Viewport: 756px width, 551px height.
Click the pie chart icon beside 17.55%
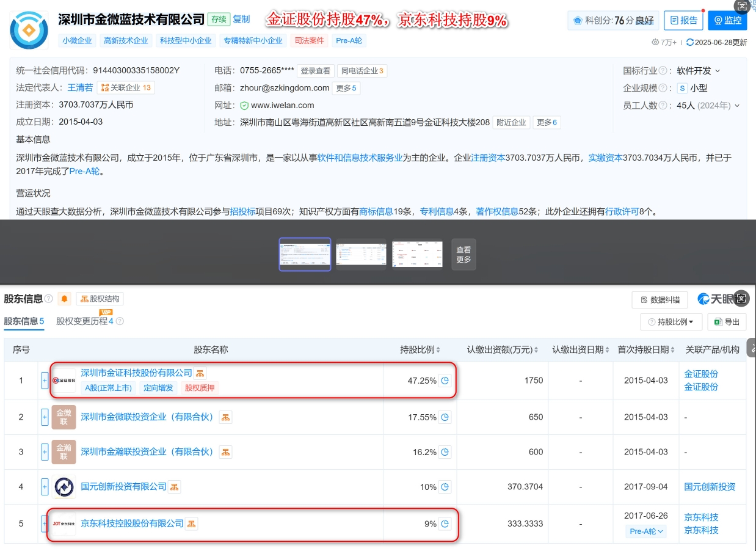(445, 417)
